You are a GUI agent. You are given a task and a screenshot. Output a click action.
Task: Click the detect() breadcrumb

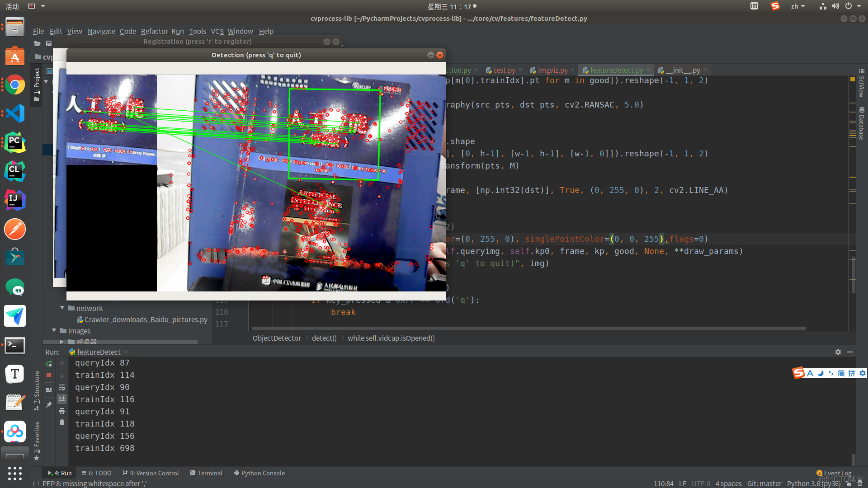point(324,338)
